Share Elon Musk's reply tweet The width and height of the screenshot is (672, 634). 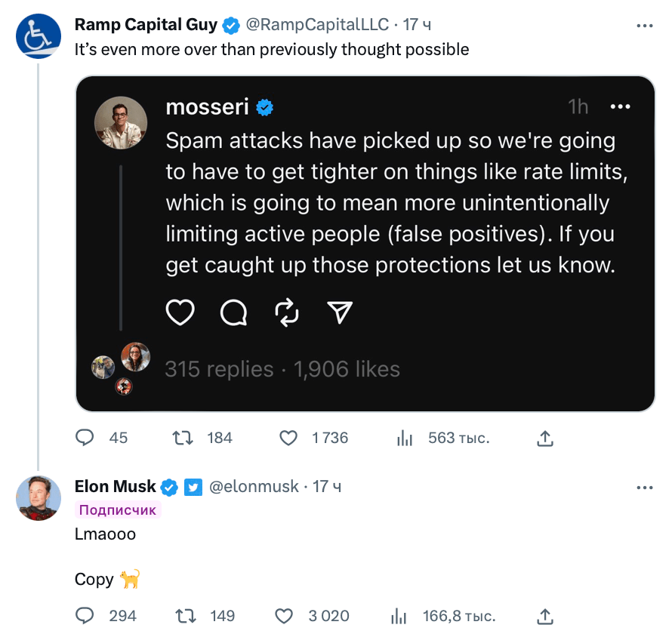[544, 616]
